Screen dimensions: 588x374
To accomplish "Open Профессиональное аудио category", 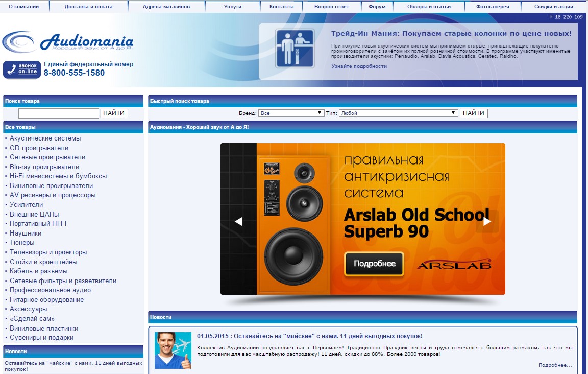I will coord(50,290).
